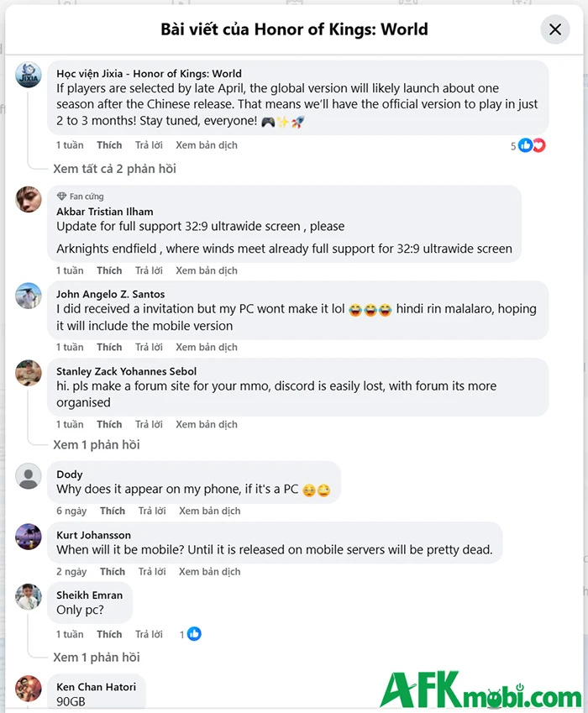The image size is (588, 713).
Task: Like Dody's comment with Thích
Action: [x=113, y=511]
